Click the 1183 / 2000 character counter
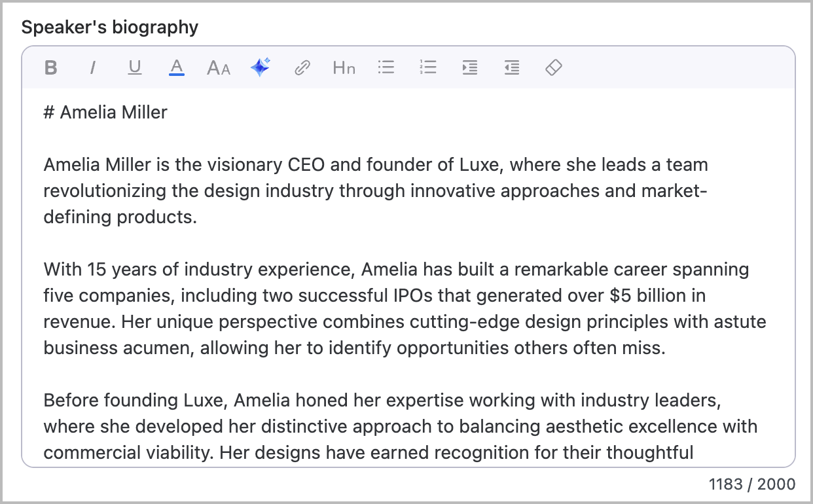813x504 pixels. coord(752,484)
